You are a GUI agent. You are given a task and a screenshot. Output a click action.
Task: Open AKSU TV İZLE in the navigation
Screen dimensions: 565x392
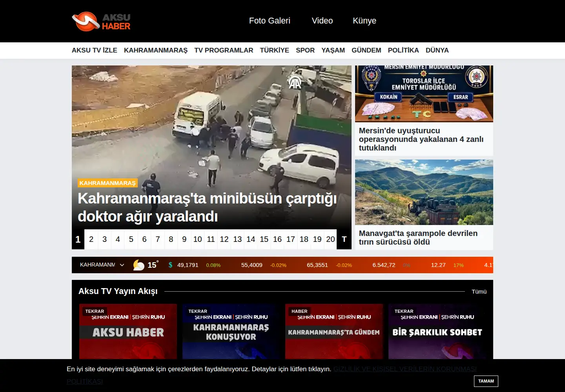click(95, 50)
